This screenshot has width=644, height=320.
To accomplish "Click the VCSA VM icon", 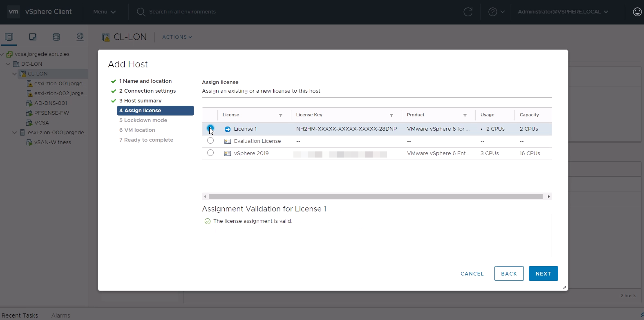I will pos(29,123).
